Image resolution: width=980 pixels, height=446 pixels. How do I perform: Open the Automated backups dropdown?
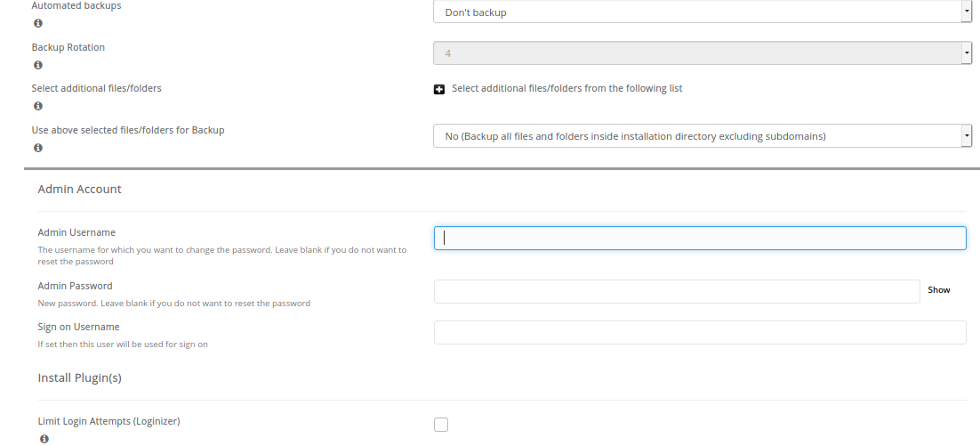tap(703, 12)
